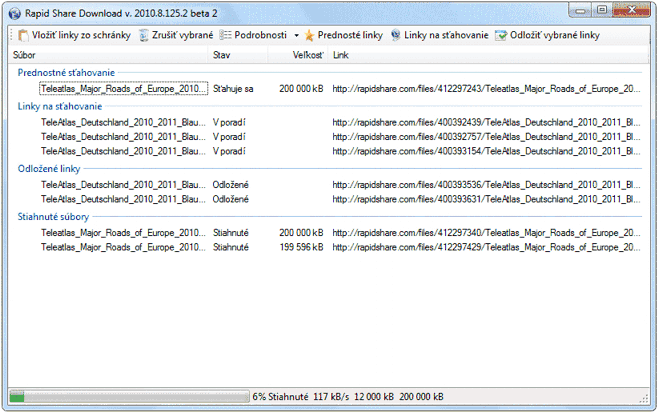
Task: Collapse the Odložené linky group header
Action: pyautogui.click(x=56, y=169)
